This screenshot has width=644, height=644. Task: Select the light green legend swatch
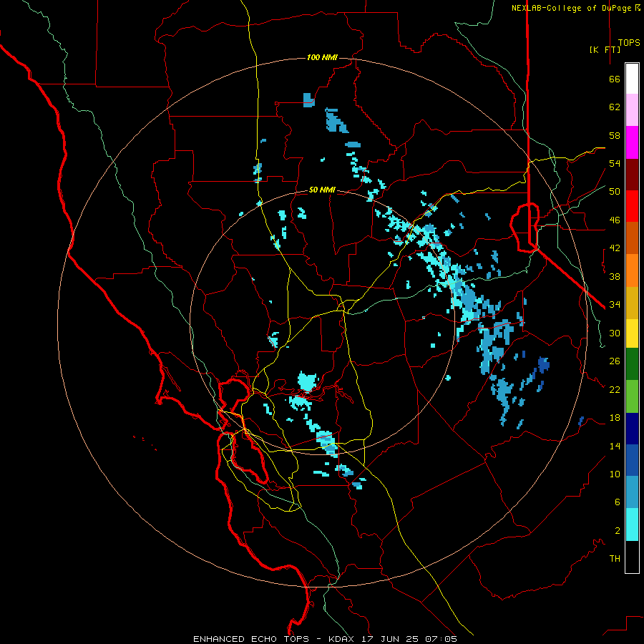pos(632,396)
